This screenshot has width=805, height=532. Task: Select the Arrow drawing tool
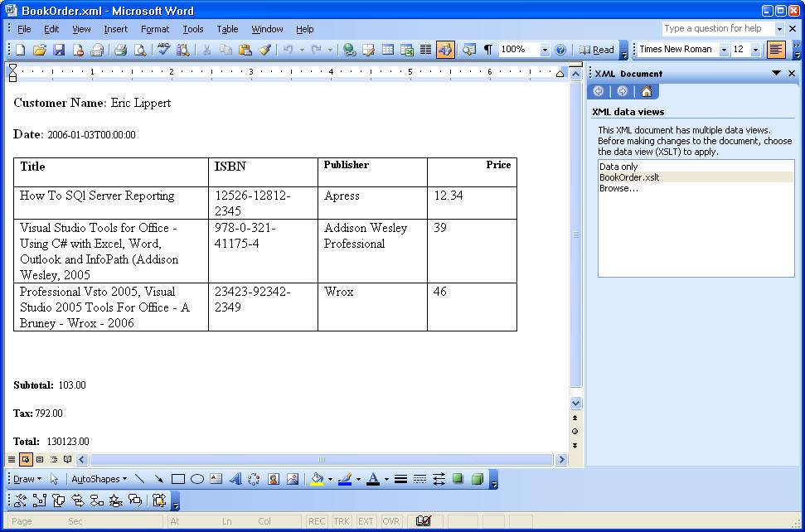point(158,479)
